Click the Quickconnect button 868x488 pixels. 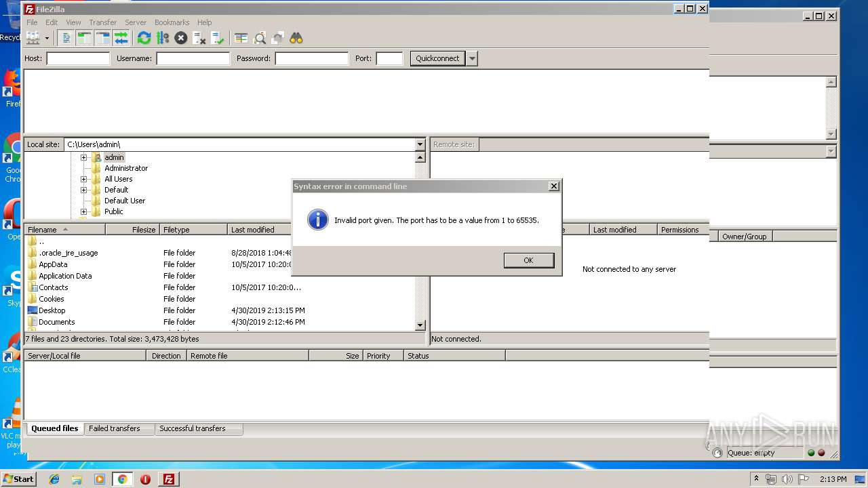[437, 58]
